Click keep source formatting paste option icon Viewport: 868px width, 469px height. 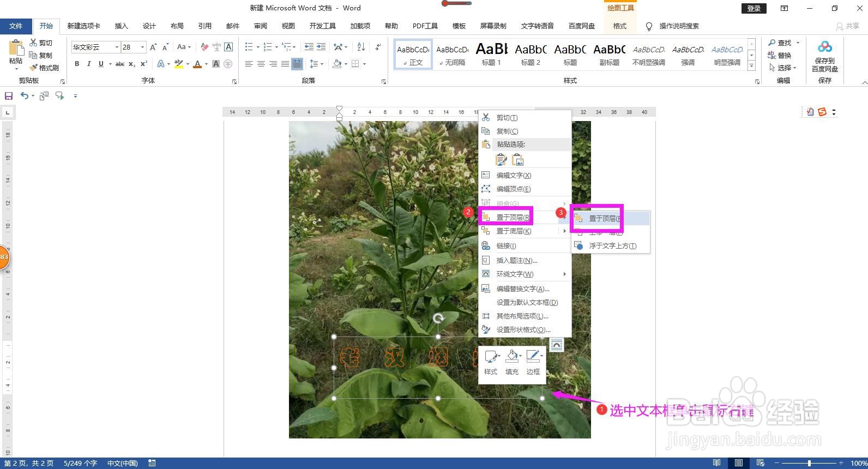[501, 160]
